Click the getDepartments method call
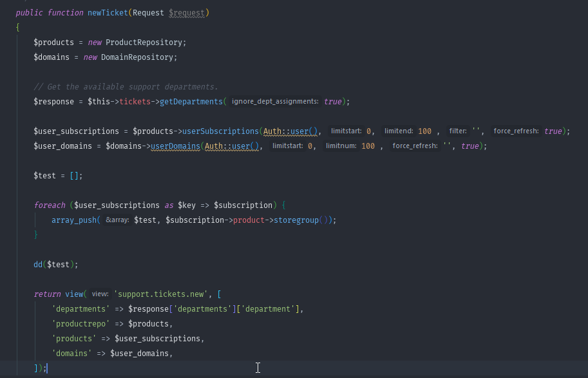Image resolution: width=588 pixels, height=378 pixels. click(x=188, y=102)
